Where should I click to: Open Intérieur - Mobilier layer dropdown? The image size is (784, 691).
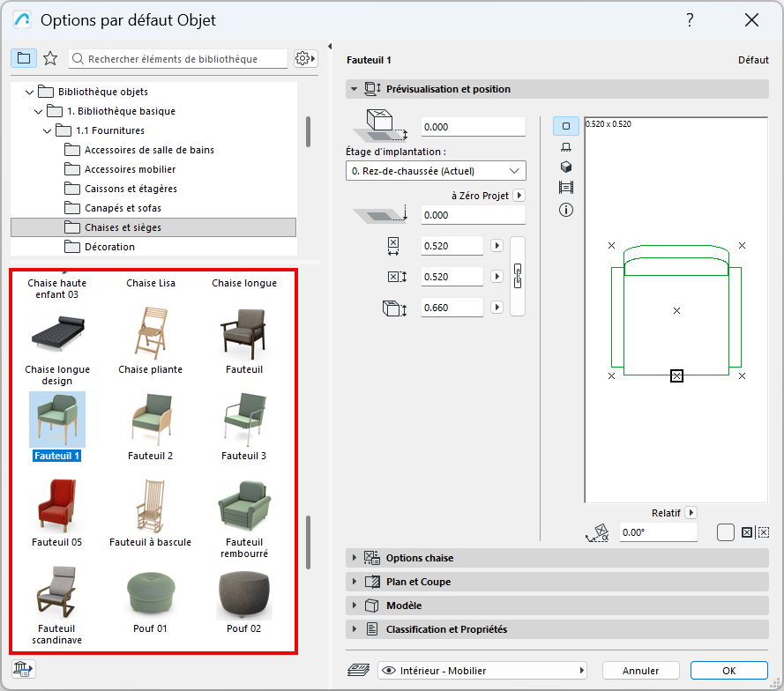click(x=482, y=671)
